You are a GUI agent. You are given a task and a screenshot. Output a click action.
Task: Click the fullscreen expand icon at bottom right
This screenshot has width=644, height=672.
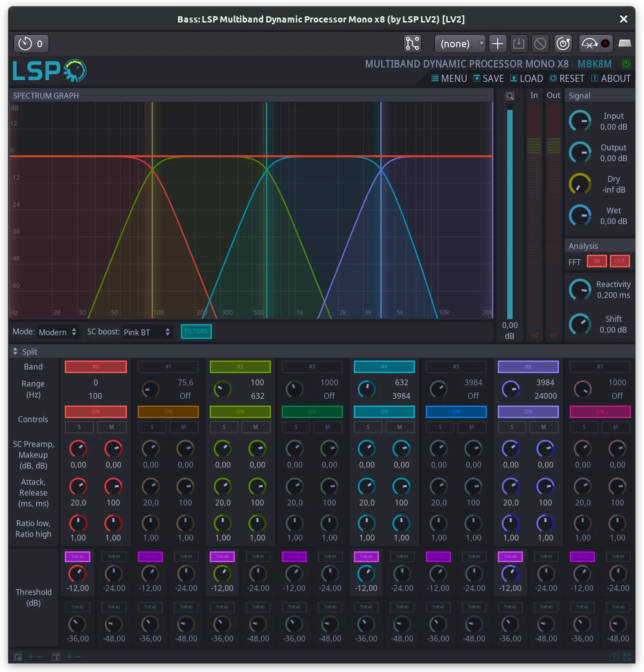[x=626, y=657]
